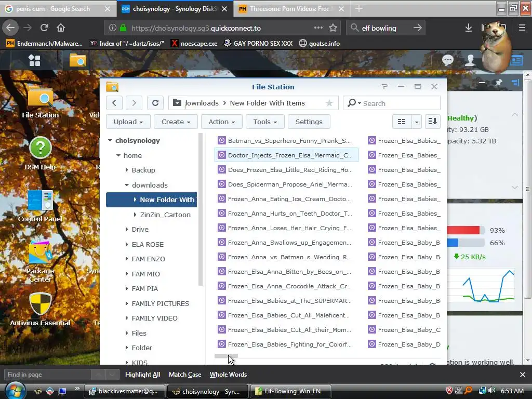Open the noescape.exe bookmark

[194, 44]
